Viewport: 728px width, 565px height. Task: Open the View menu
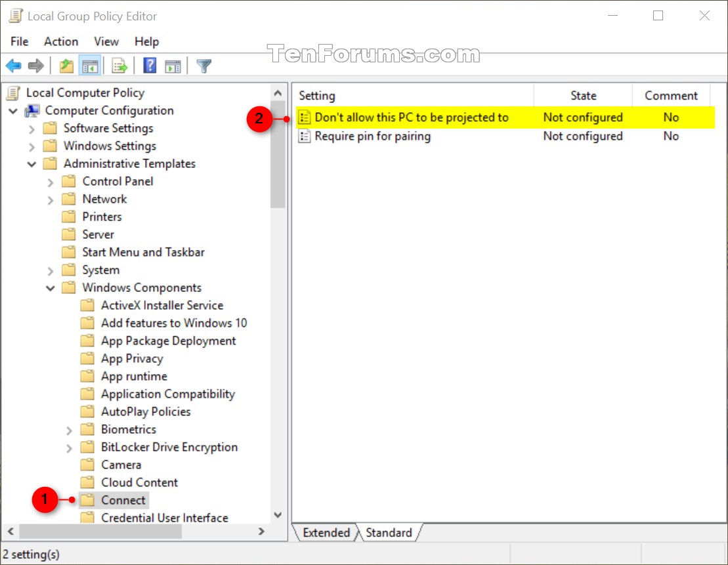click(x=106, y=41)
